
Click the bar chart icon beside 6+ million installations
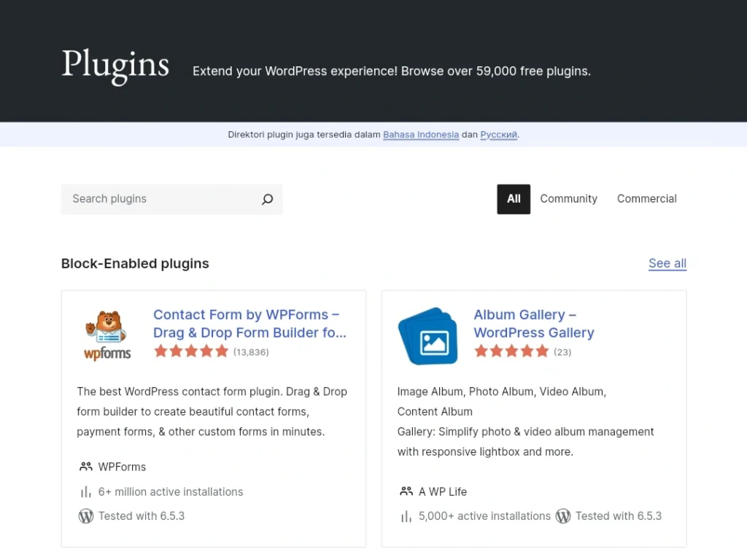pyautogui.click(x=86, y=491)
